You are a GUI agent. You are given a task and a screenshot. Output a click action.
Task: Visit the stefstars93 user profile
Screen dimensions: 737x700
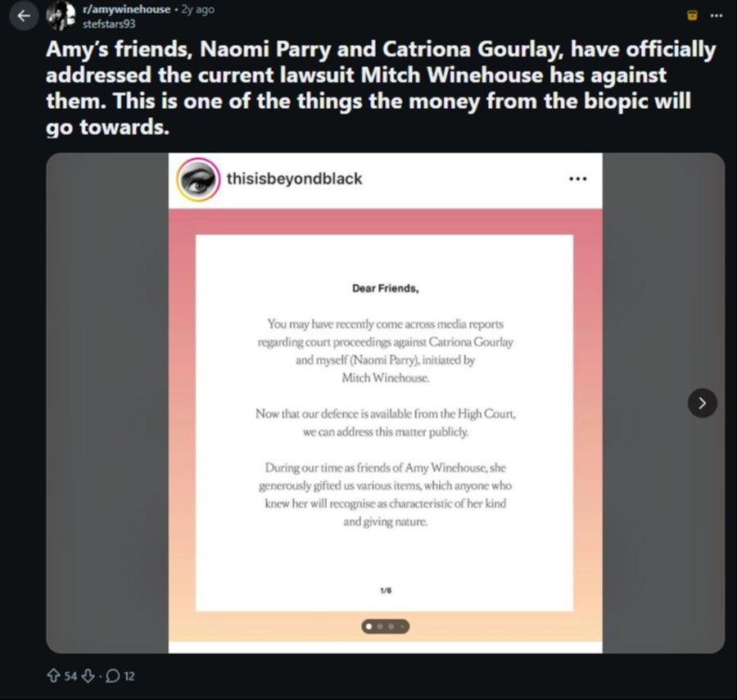click(x=109, y=23)
